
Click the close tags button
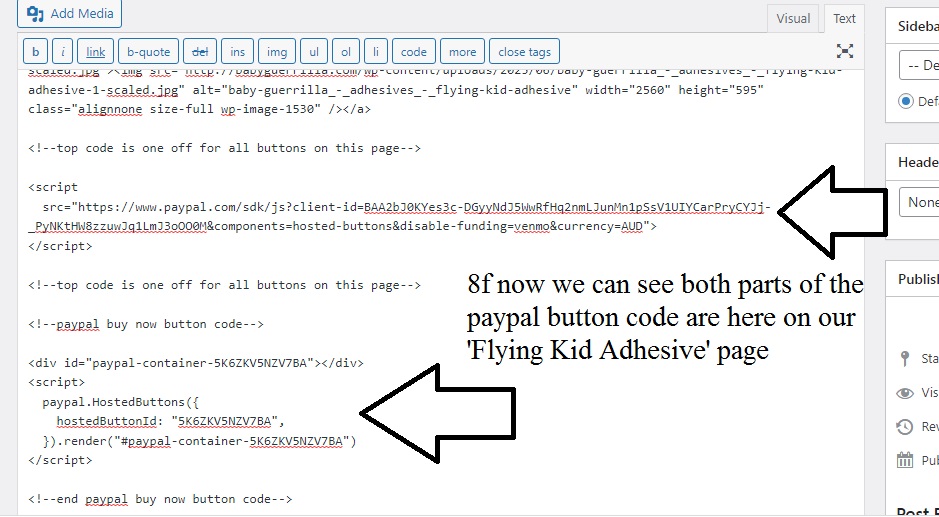[x=525, y=52]
